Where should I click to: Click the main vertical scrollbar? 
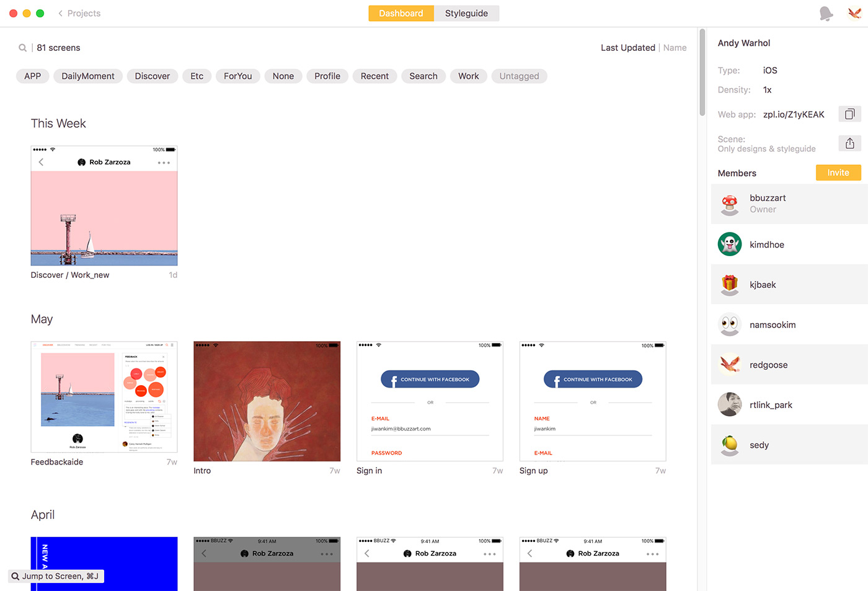[702, 73]
